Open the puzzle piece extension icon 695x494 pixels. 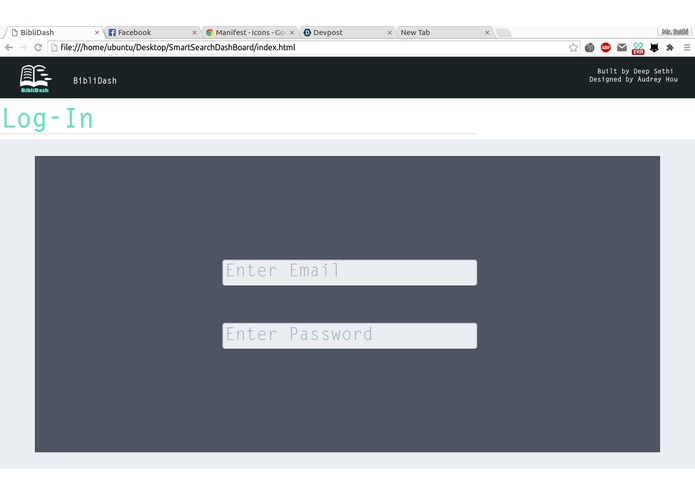670,47
